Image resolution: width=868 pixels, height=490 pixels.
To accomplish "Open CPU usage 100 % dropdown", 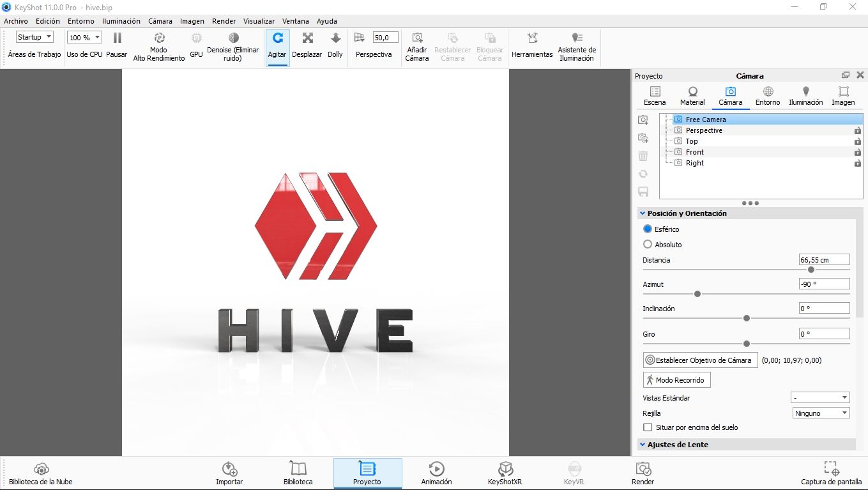I will click(84, 38).
